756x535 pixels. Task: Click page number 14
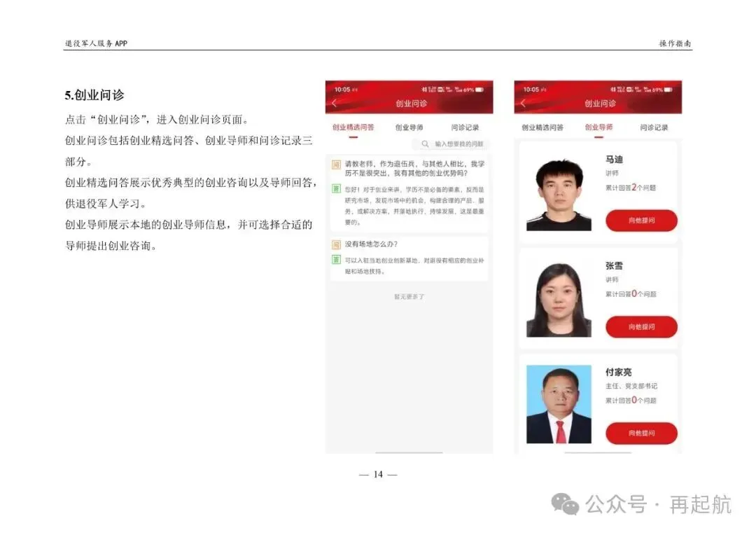(x=378, y=475)
